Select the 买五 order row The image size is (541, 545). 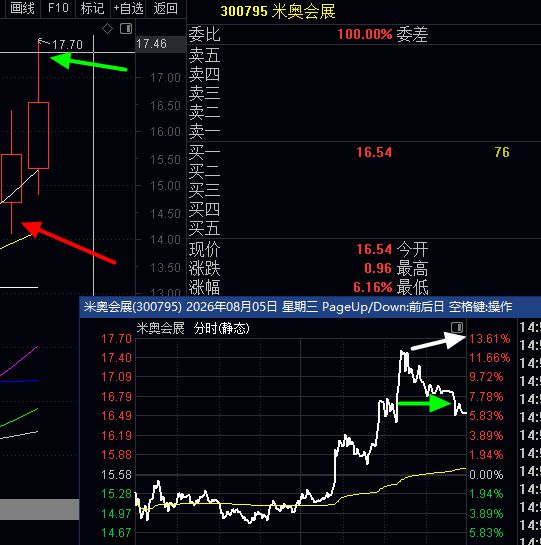coord(364,228)
